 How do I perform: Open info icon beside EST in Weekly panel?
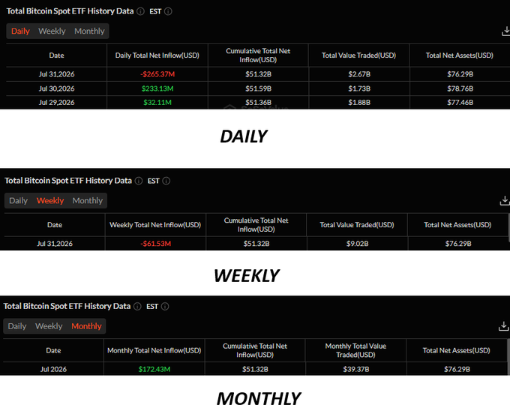point(166,181)
